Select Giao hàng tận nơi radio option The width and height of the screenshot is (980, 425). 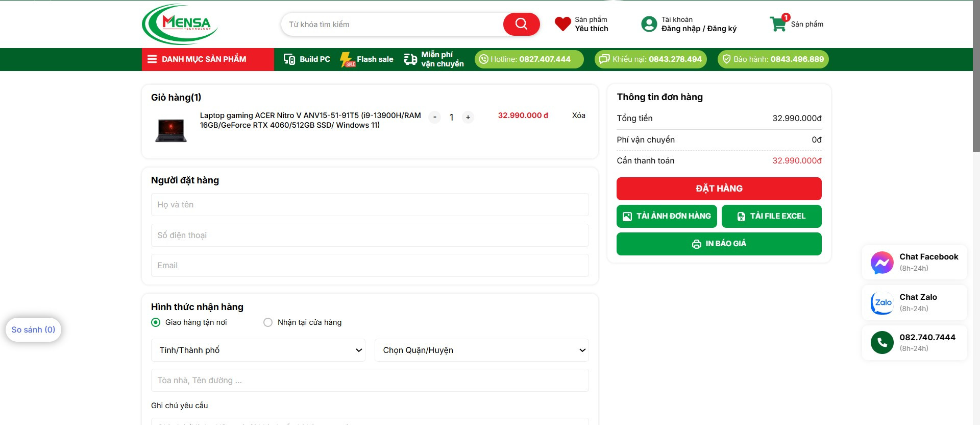[156, 322]
